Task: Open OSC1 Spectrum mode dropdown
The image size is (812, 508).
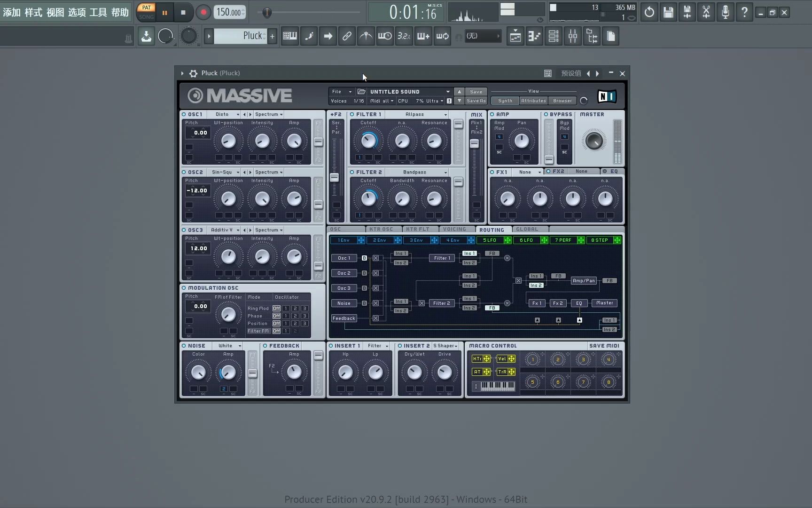Action: pos(269,114)
